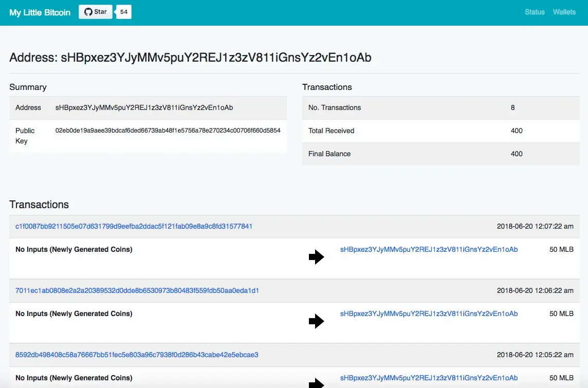Click the Summary section heading

point(28,87)
